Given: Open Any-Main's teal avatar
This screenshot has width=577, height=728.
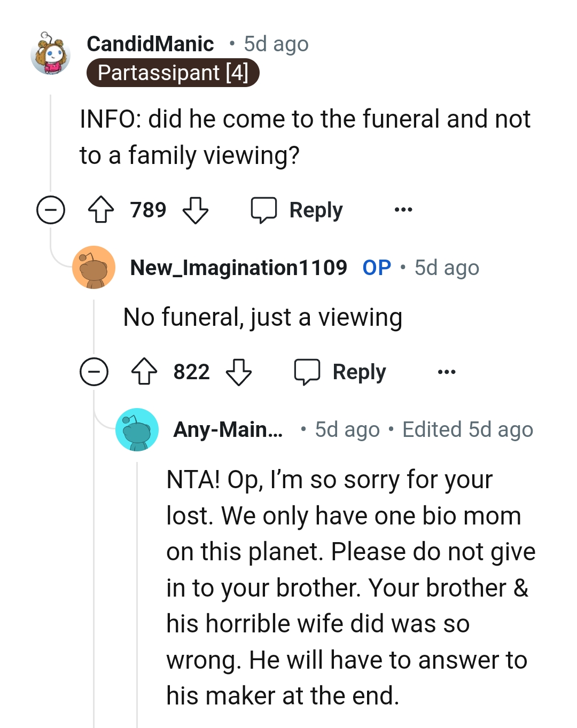Looking at the screenshot, I should click(137, 429).
